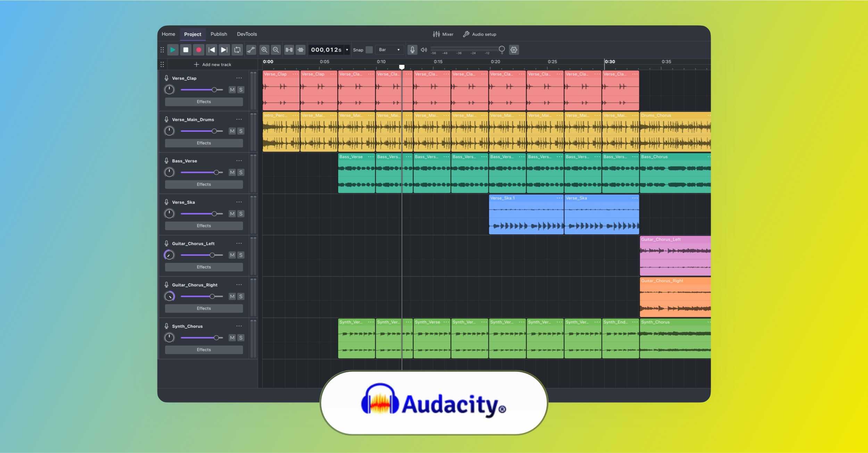Open the gear settings next to the meter

tap(514, 50)
